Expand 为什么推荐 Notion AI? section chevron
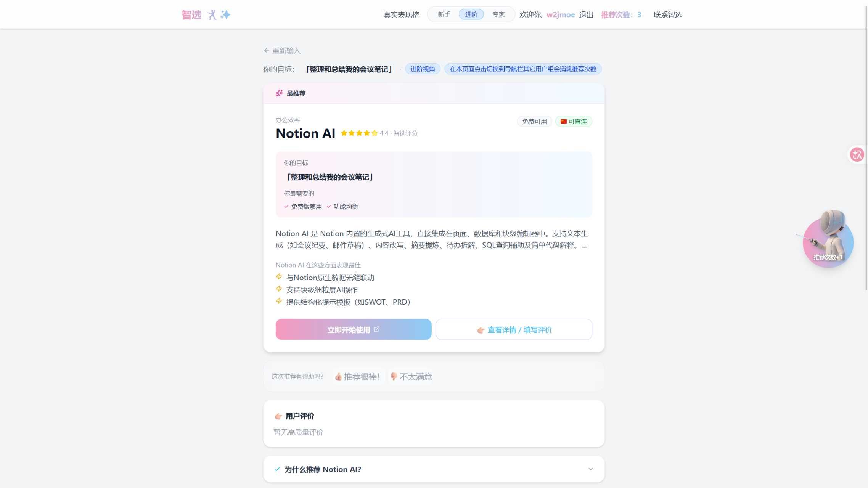The width and height of the screenshot is (868, 488). tap(590, 469)
